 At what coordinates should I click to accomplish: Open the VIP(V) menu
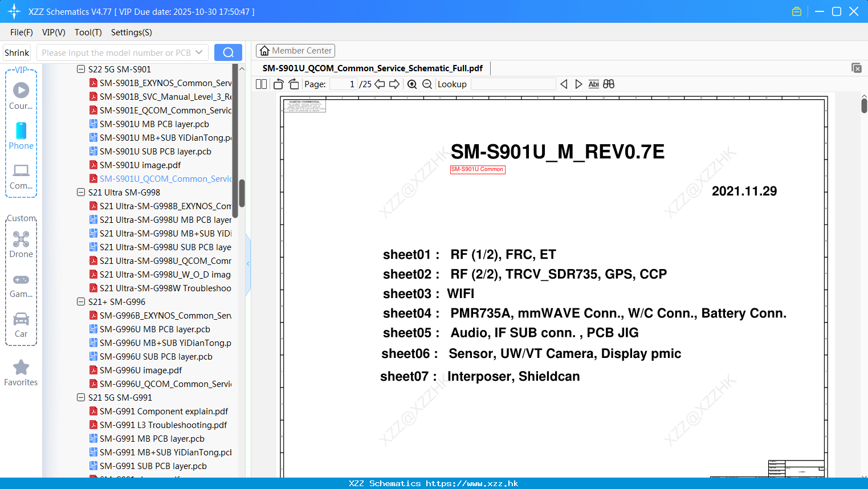(x=54, y=32)
